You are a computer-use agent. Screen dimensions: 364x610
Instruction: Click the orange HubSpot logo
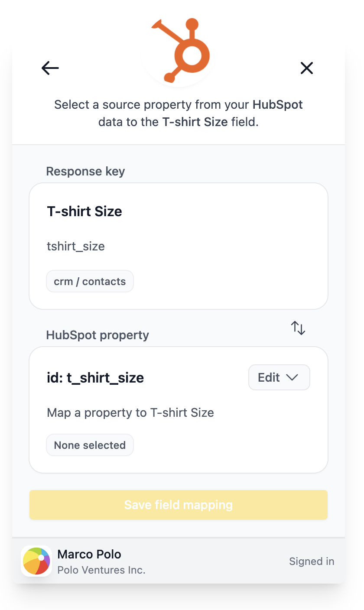click(x=181, y=50)
